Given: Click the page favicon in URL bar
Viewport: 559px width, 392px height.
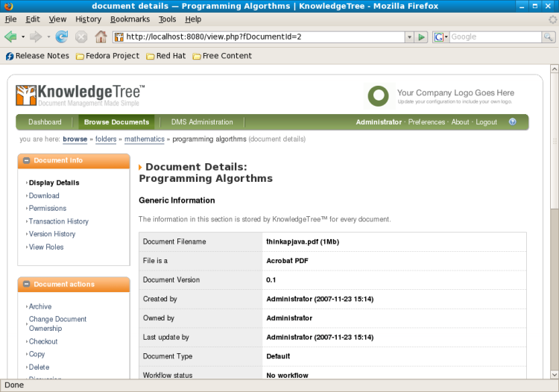Looking at the screenshot, I should (119, 37).
